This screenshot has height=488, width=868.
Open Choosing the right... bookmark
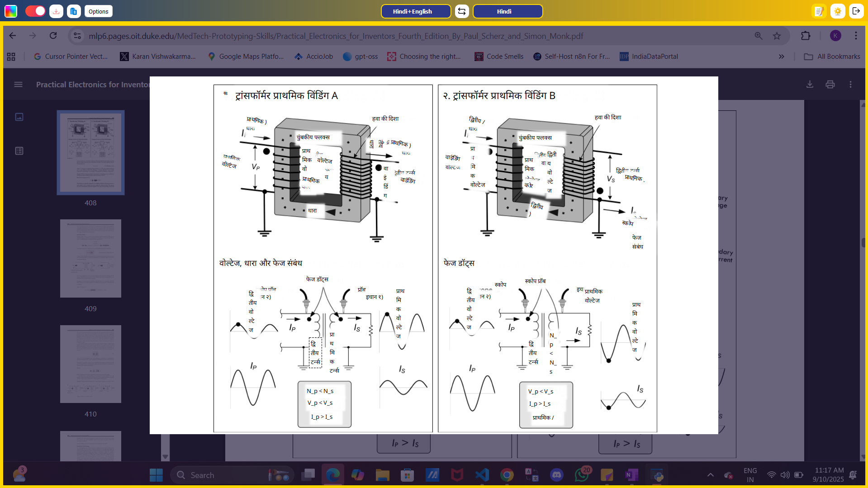click(x=424, y=57)
